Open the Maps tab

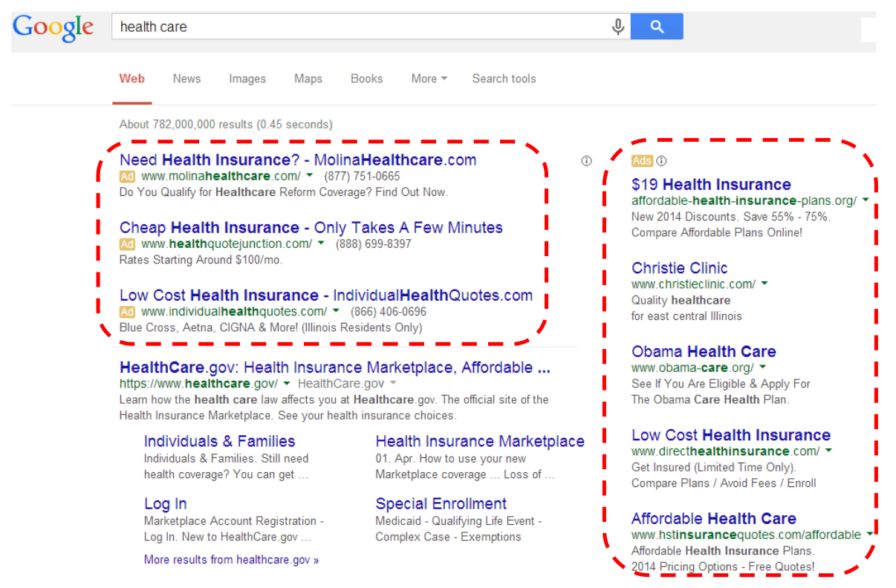click(308, 79)
